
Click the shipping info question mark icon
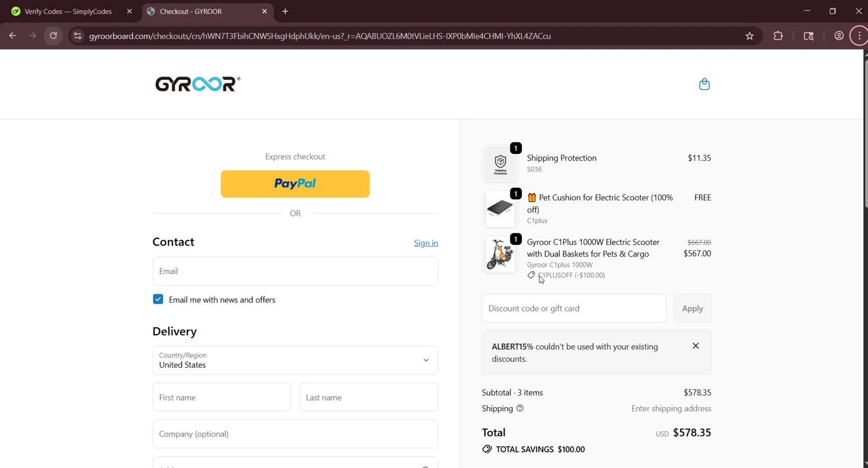click(520, 408)
